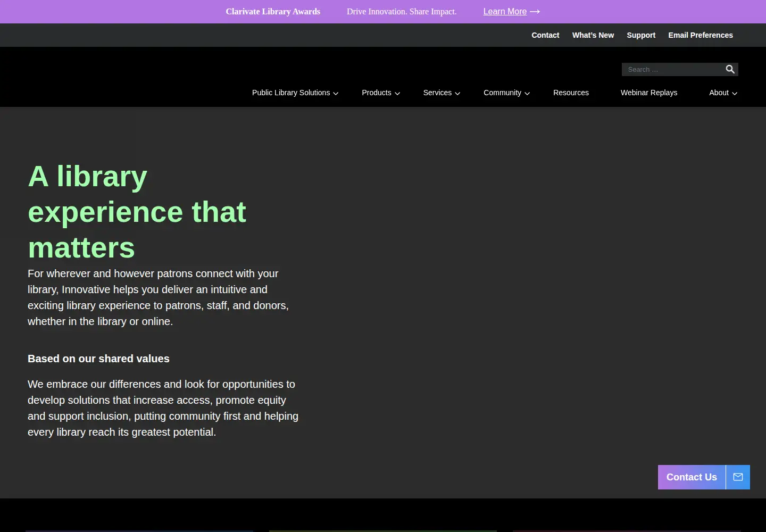Go to the Support link
The height and width of the screenshot is (532, 766).
pos(641,35)
